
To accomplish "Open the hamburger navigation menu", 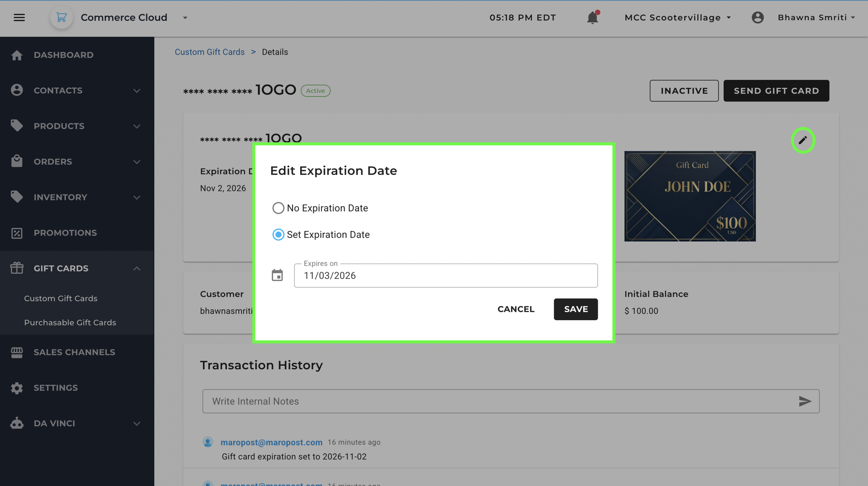I will (x=19, y=18).
